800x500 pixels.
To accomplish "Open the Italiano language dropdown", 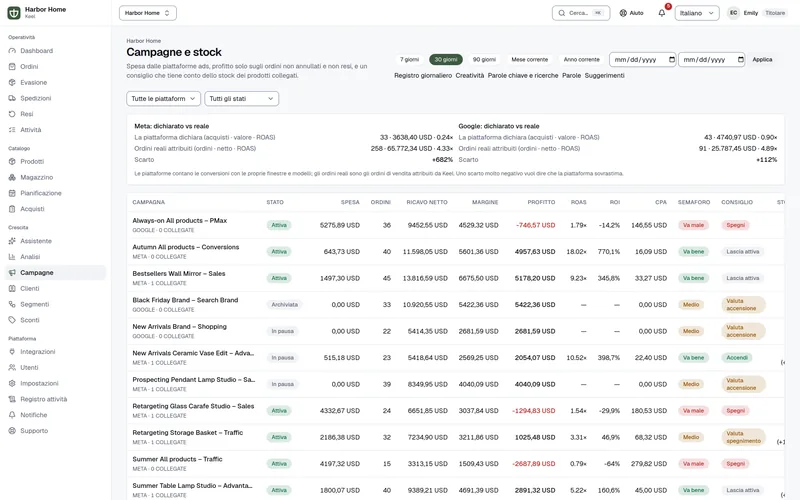I will pyautogui.click(x=696, y=13).
